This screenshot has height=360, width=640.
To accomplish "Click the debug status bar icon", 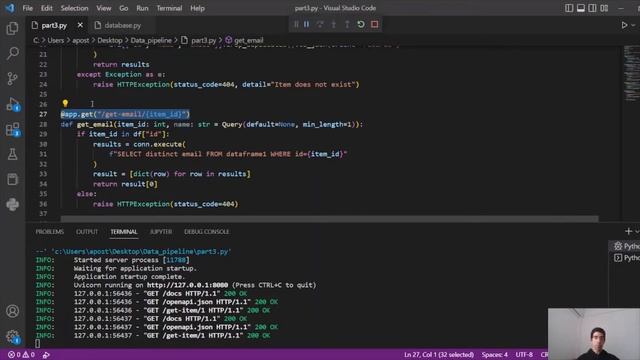I will pos(46,355).
